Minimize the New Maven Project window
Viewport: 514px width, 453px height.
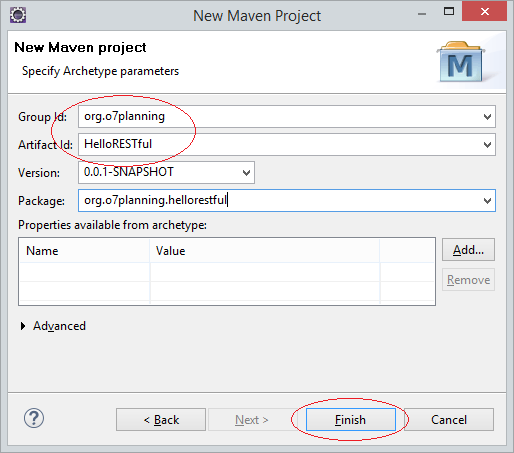(x=422, y=14)
